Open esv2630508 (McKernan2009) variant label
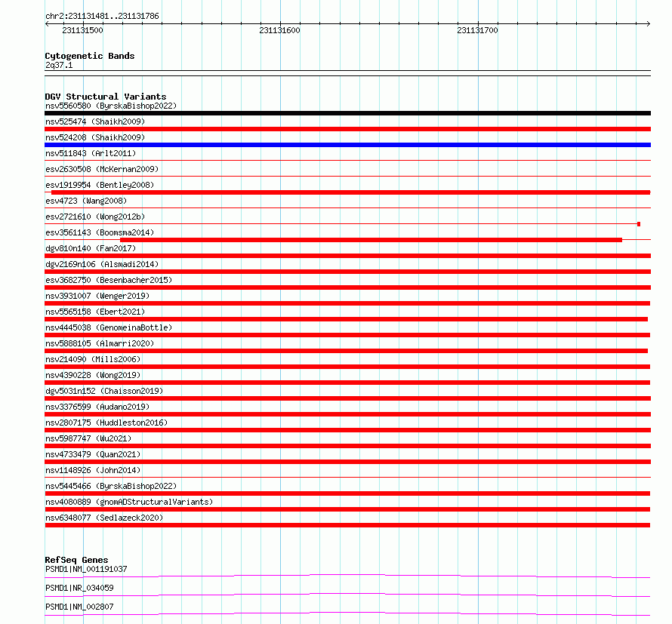The height and width of the screenshot is (624, 672). (102, 169)
